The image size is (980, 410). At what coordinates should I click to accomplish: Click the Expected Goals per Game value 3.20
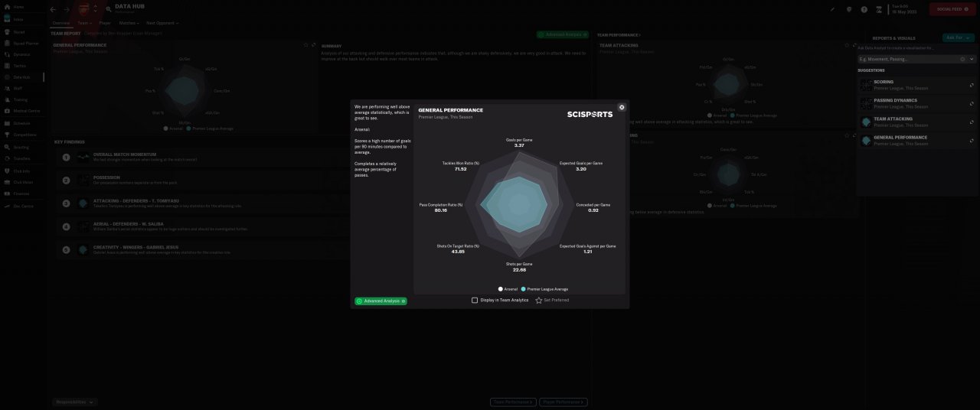581,168
